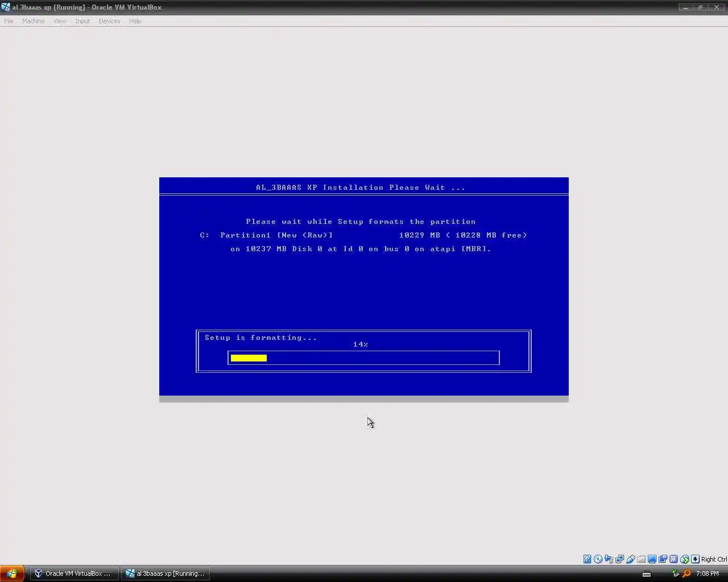
Task: Restore down the VirtualBox VM window
Action: point(701,7)
